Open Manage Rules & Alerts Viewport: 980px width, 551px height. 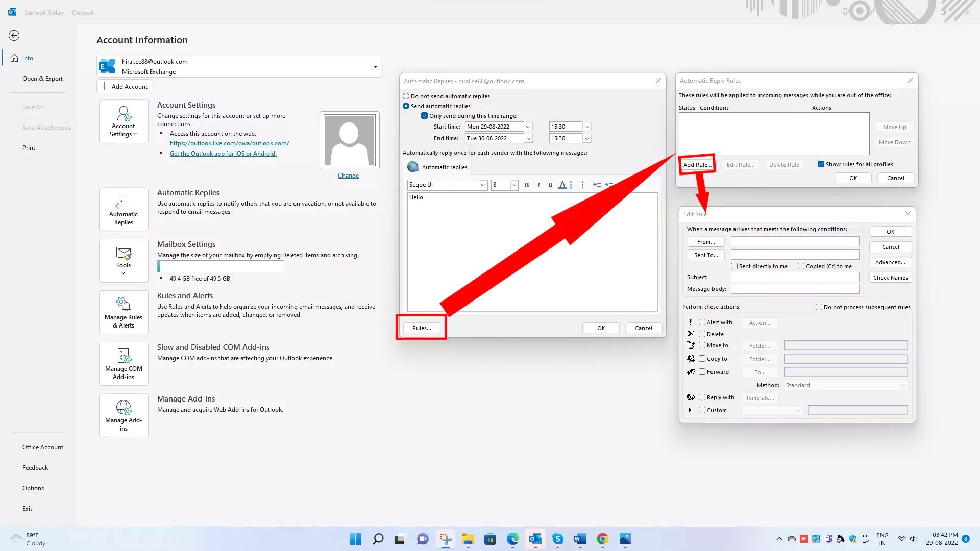click(x=123, y=312)
